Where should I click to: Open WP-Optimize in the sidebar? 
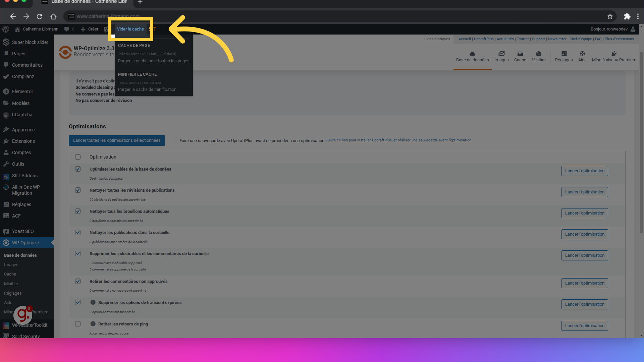27,243
